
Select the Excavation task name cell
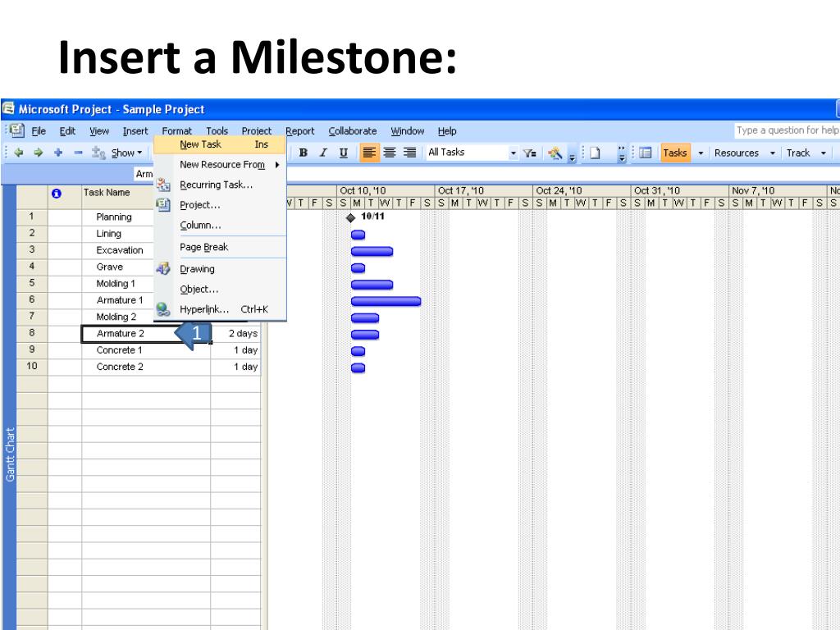pos(118,250)
